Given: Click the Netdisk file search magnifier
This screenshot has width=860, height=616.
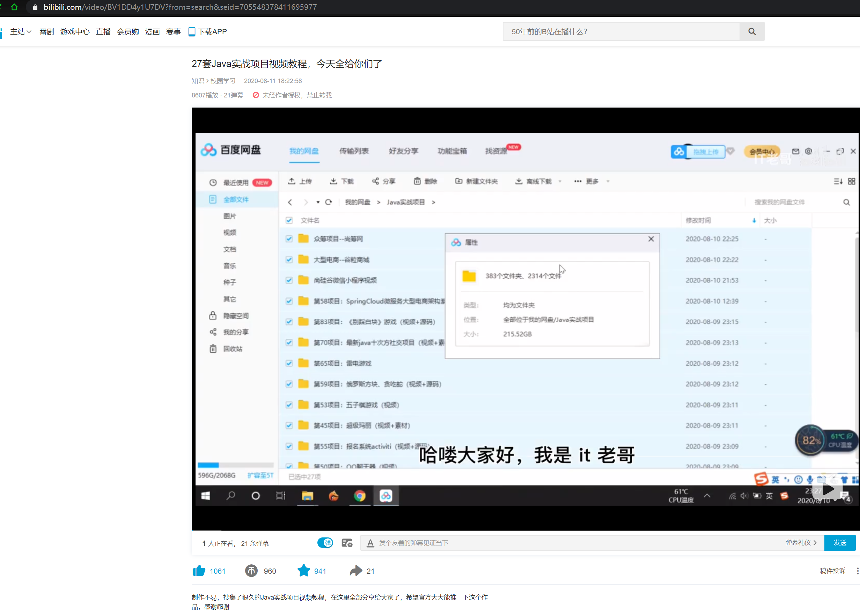Looking at the screenshot, I should pyautogui.click(x=846, y=202).
